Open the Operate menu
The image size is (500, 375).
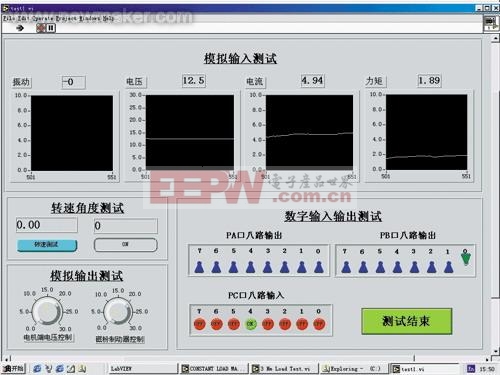[x=43, y=18]
